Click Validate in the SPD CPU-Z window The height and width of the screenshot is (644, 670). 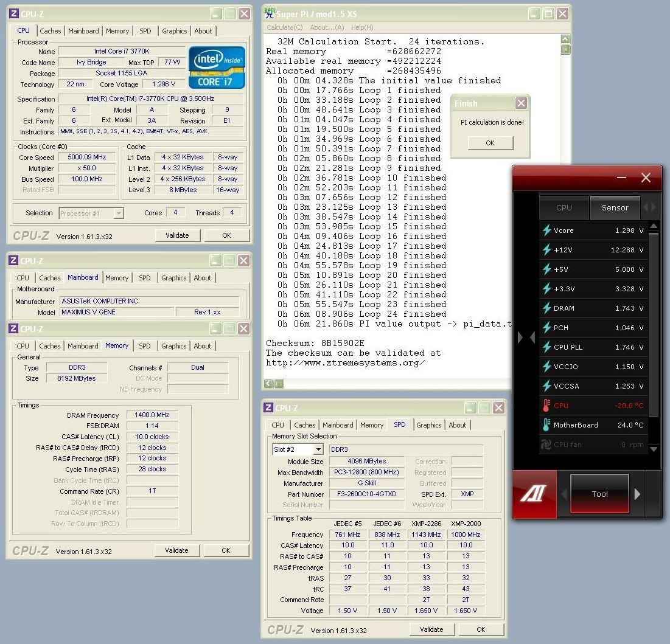[431, 629]
